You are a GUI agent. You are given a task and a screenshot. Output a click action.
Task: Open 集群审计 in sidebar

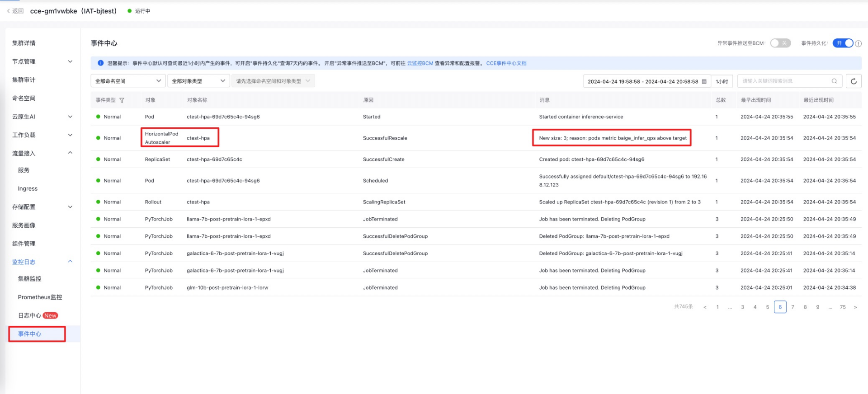coord(24,80)
